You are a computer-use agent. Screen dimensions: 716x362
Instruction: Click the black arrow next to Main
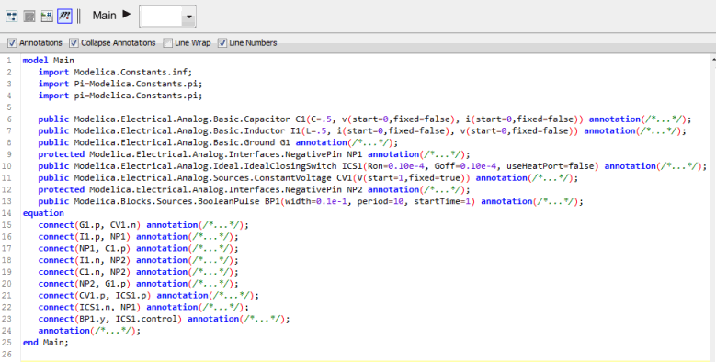(x=127, y=15)
